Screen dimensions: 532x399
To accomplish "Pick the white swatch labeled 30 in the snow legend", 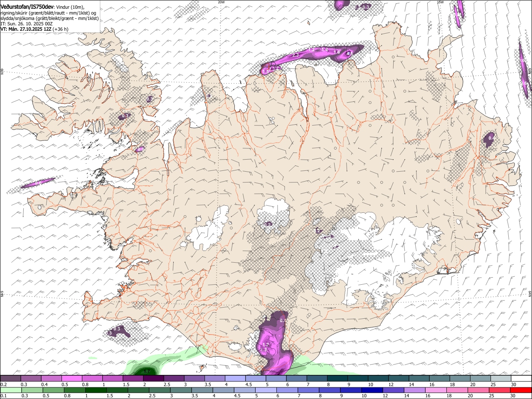I will [x=521, y=379].
